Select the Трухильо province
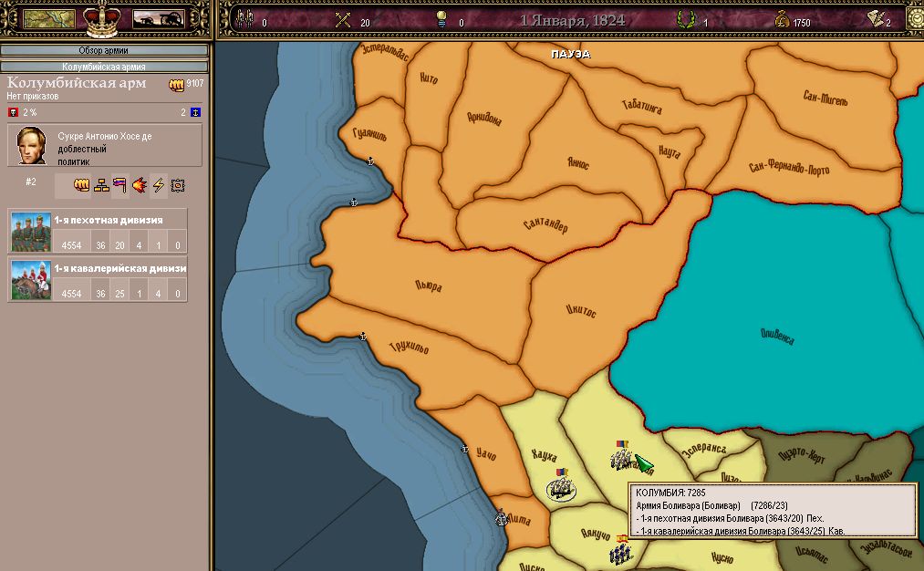Image resolution: width=924 pixels, height=571 pixels. click(409, 348)
